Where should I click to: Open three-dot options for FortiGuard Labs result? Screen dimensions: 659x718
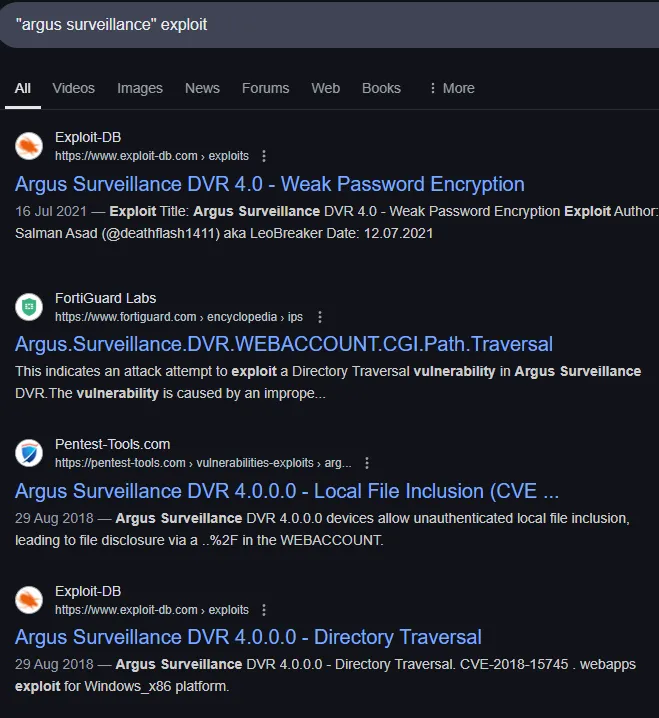[320, 317]
